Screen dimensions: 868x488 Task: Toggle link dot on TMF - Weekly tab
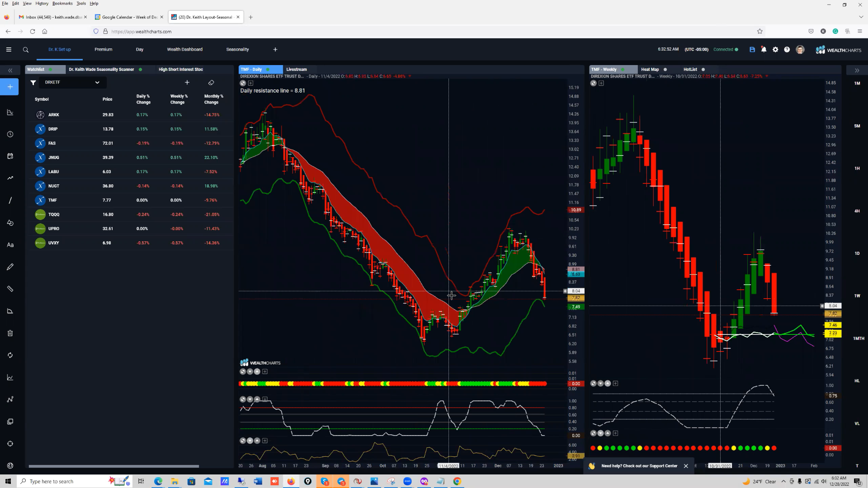tap(623, 70)
